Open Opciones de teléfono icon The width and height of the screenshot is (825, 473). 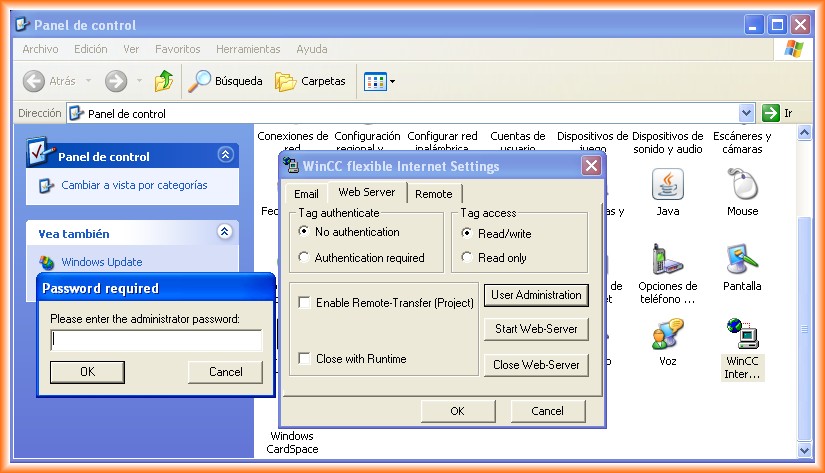click(667, 260)
